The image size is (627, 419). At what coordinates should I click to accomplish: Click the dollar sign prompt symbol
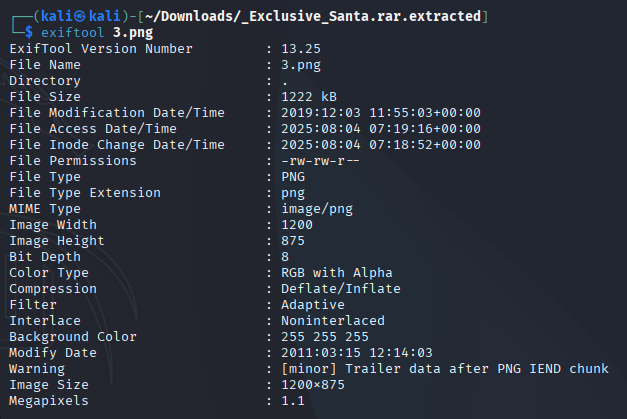pyautogui.click(x=29, y=32)
